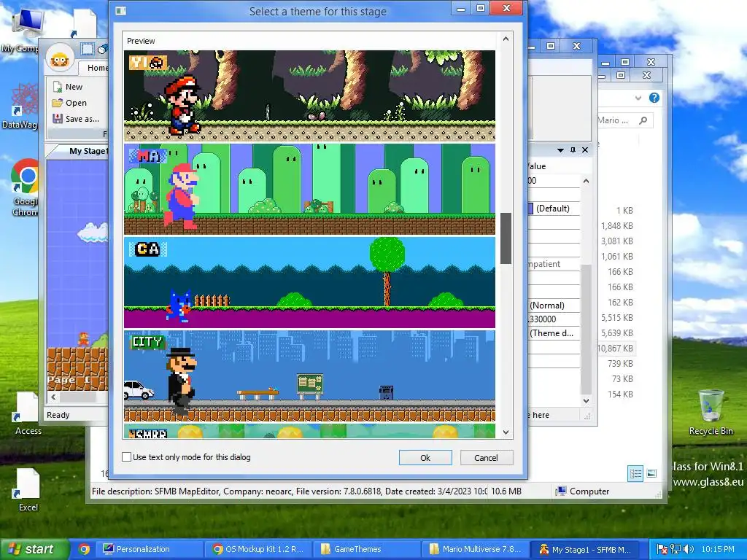Click the Explorer search box
Viewport: 747px width, 560px height.
pos(624,120)
